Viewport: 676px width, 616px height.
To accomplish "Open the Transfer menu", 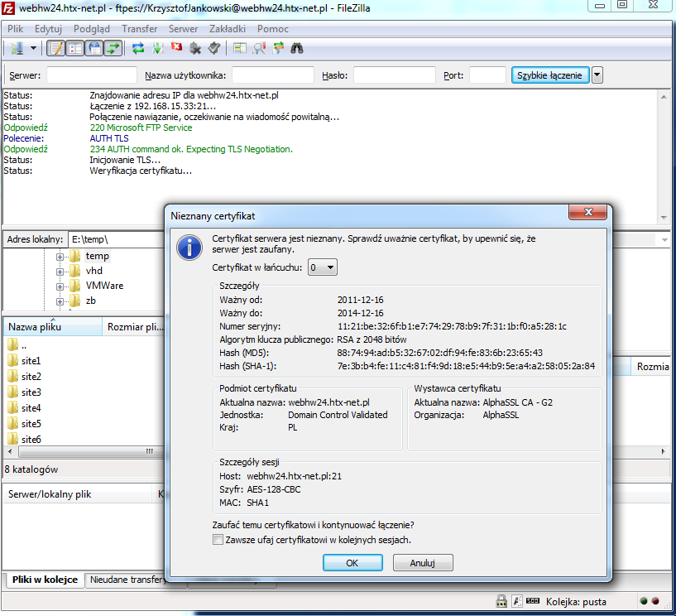I will tap(139, 29).
